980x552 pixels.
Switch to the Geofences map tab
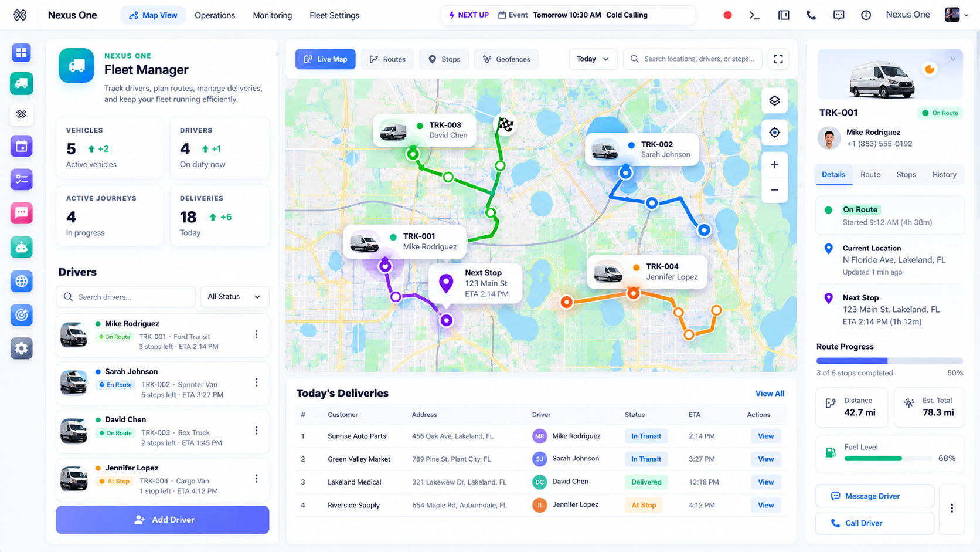(x=506, y=59)
